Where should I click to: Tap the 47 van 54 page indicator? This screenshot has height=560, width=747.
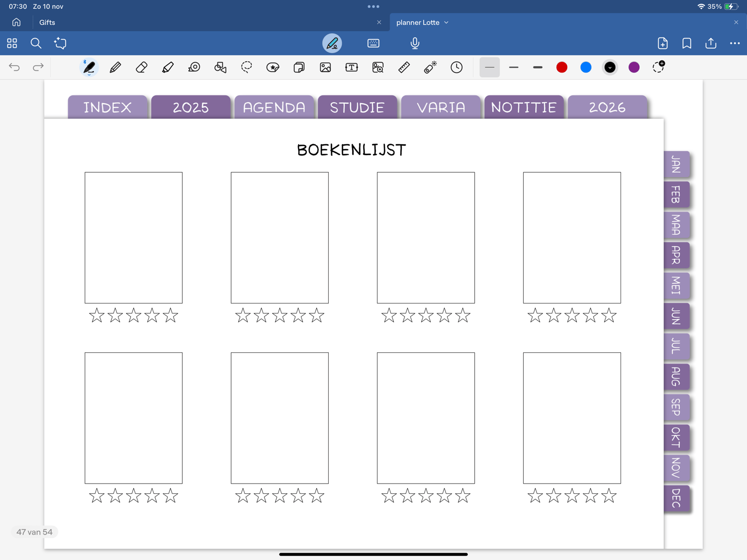point(35,532)
